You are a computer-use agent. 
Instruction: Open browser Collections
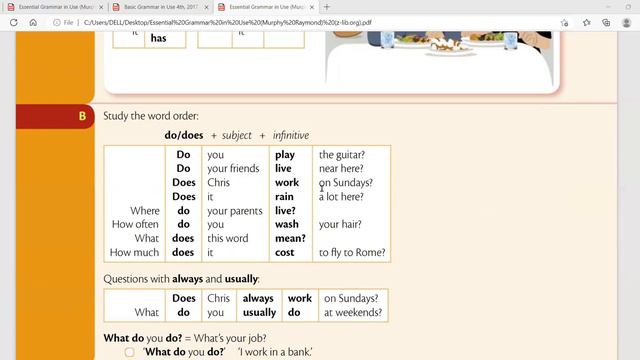pyautogui.click(x=606, y=22)
